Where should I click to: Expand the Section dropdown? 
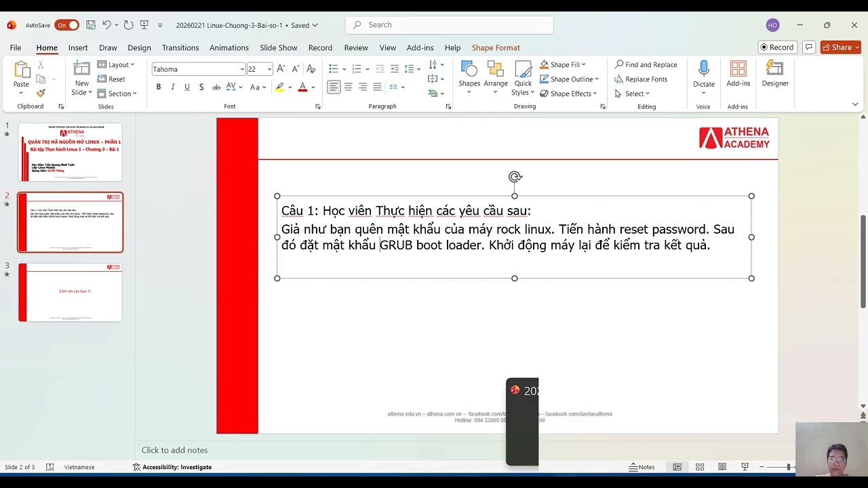click(x=117, y=94)
